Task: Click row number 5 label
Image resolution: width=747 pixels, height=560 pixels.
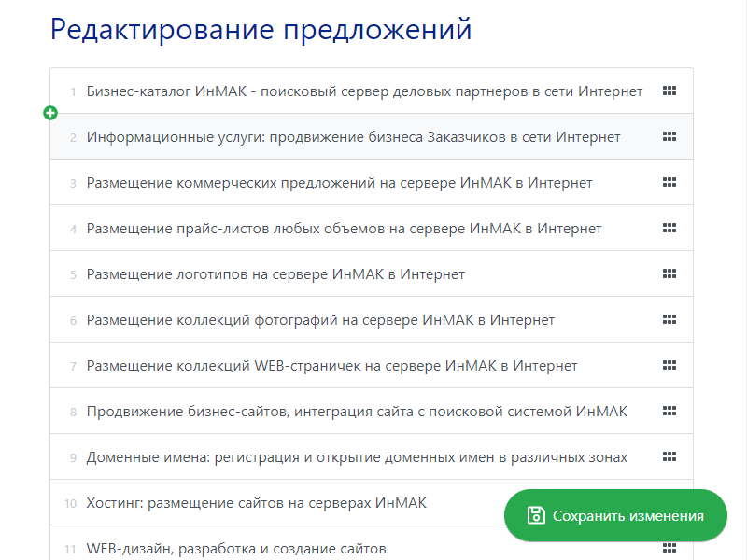Action: (73, 274)
